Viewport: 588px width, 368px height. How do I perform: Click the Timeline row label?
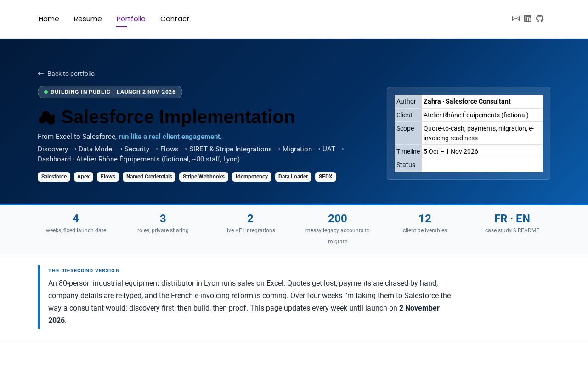point(408,151)
